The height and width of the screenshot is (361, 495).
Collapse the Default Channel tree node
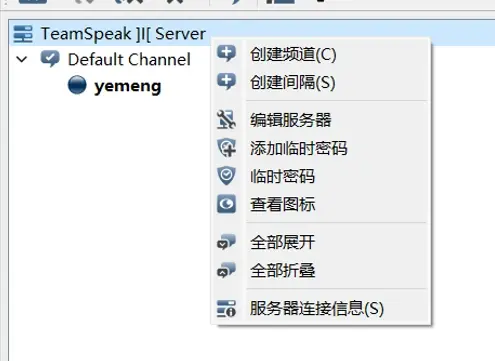pos(22,60)
